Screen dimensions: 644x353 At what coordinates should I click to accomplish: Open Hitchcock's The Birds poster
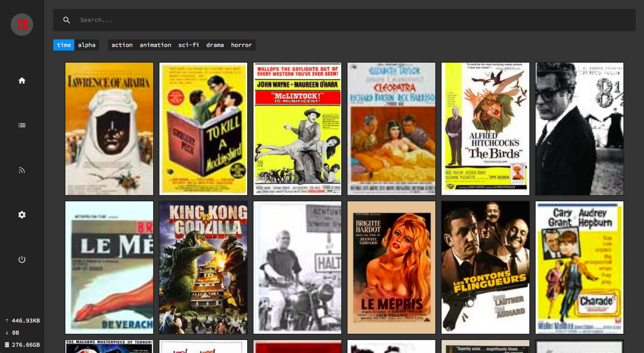pyautogui.click(x=485, y=129)
